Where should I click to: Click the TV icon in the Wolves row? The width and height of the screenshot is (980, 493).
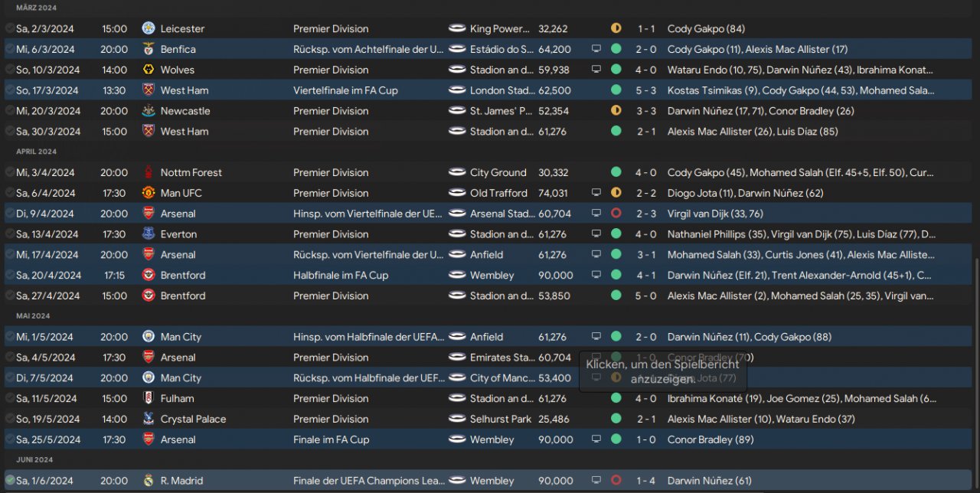click(596, 70)
